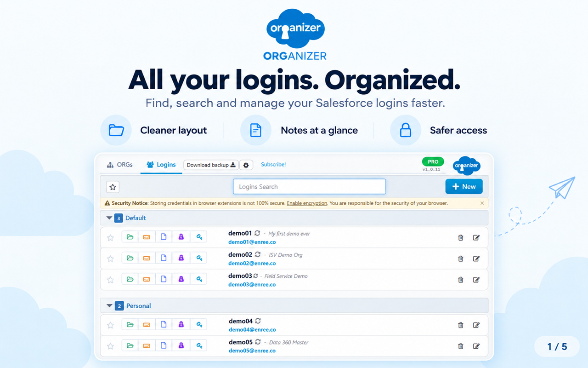588x368 pixels.
Task: Click the orange password card icon for demo02
Action: tap(147, 258)
